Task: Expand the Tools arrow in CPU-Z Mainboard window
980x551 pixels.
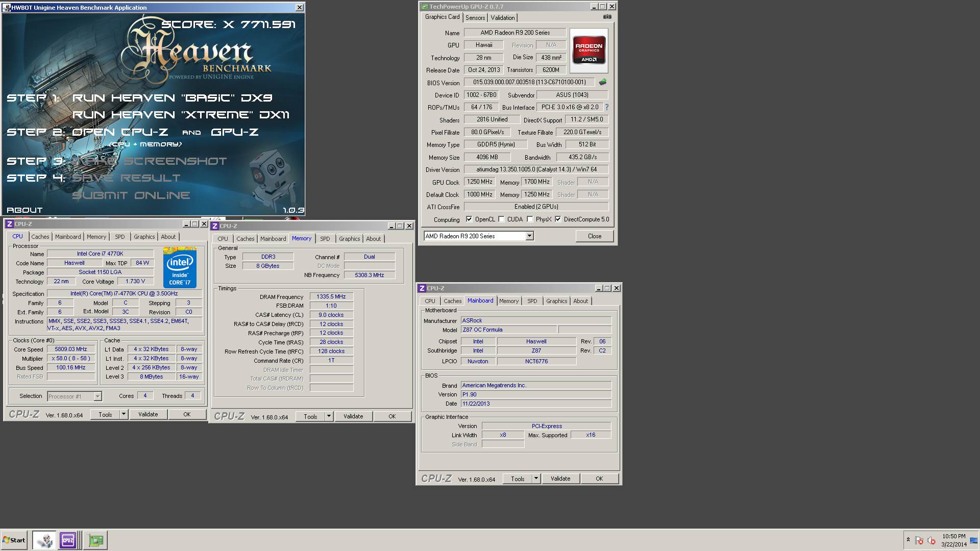Action: (536, 479)
